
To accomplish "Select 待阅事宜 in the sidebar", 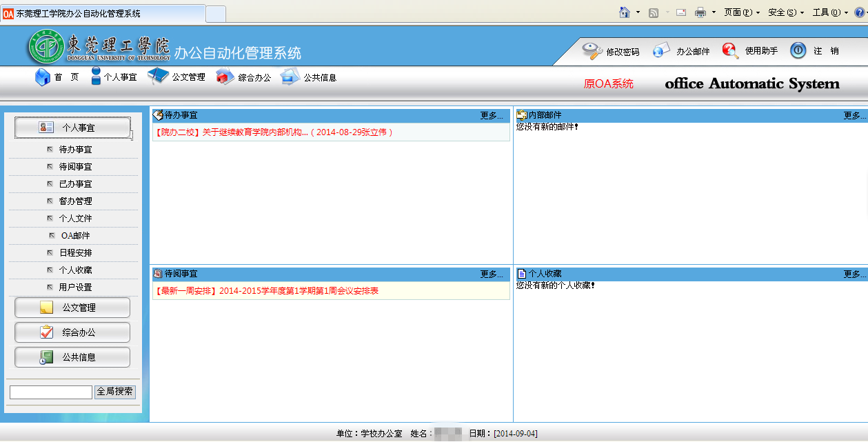I will pyautogui.click(x=75, y=167).
